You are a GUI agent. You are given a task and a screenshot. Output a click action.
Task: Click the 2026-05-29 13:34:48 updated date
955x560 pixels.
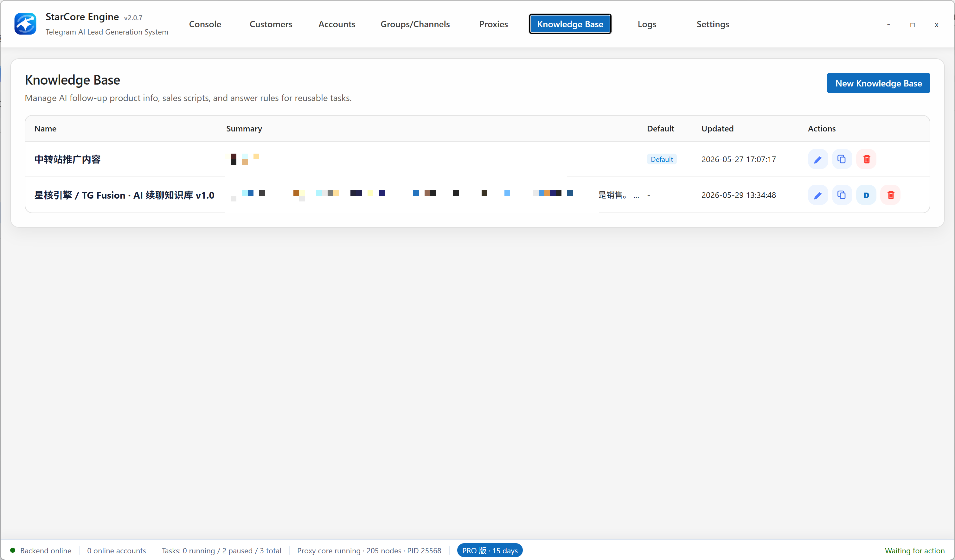(x=739, y=195)
